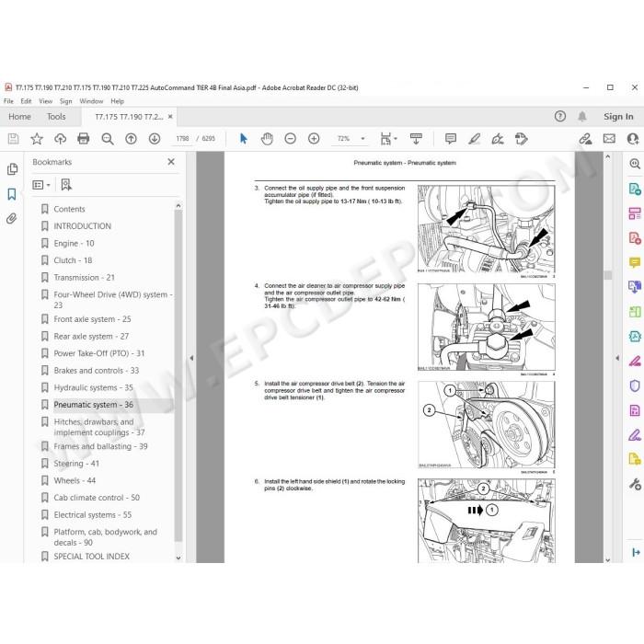The height and width of the screenshot is (644, 644).
Task: Click the Print file icon
Action: pos(84,139)
